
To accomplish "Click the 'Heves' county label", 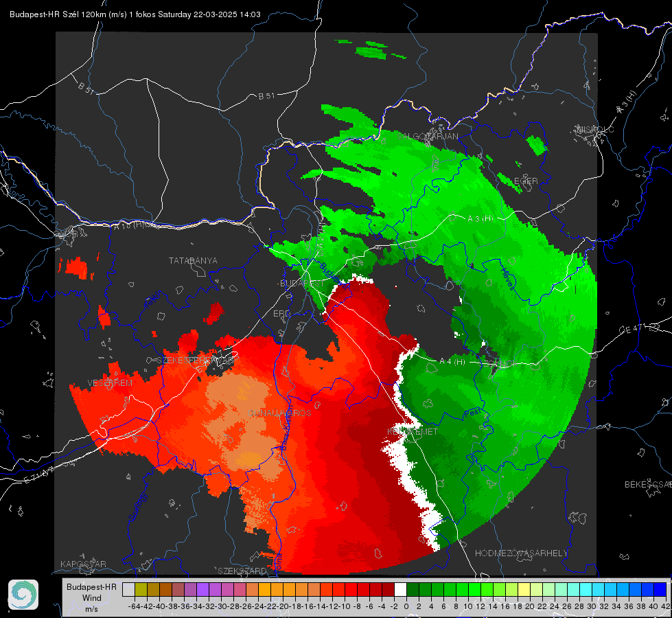I will tap(507, 278).
